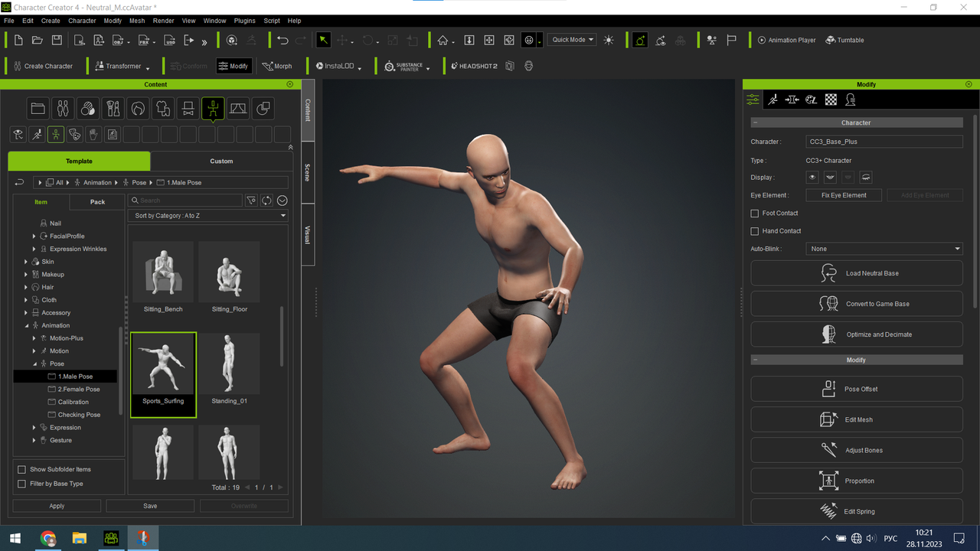
Task: Enable the Foot Contact checkbox
Action: [755, 214]
